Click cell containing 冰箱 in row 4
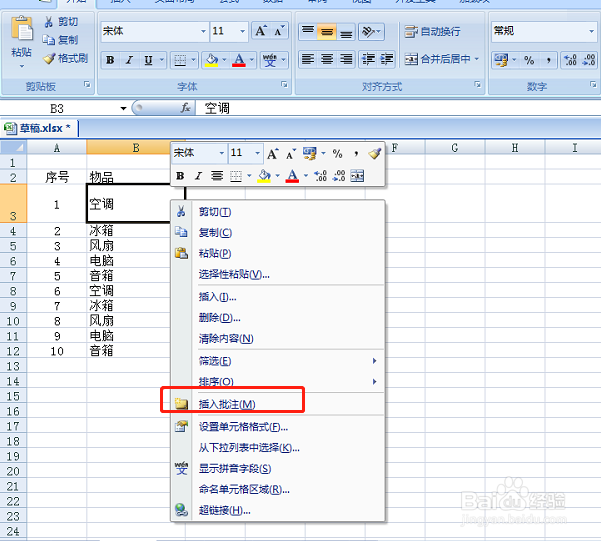 point(129,231)
